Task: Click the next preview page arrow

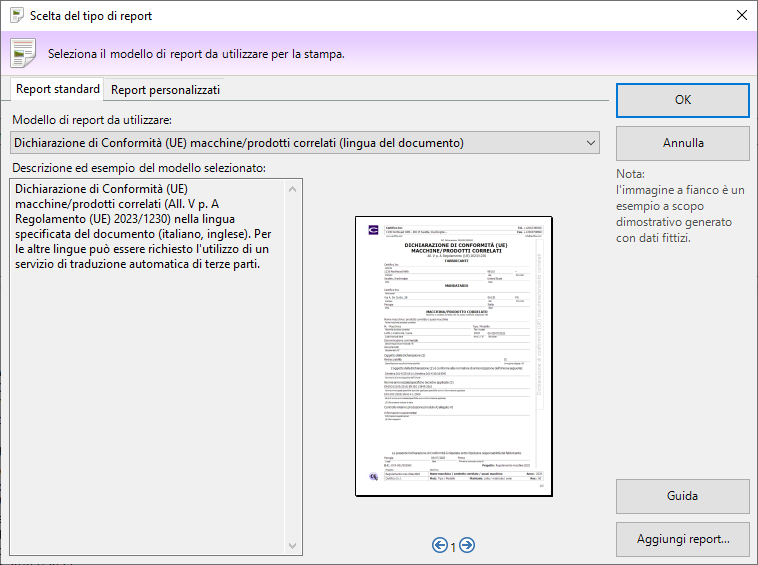Action: (467, 545)
